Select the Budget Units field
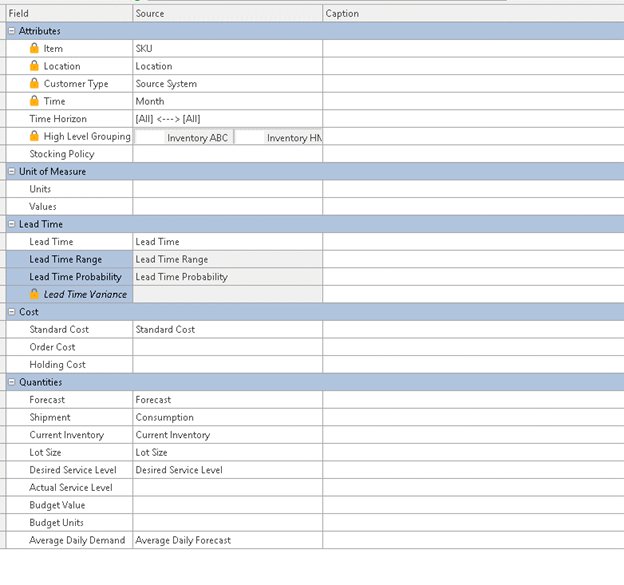624x585 pixels. 69,523
